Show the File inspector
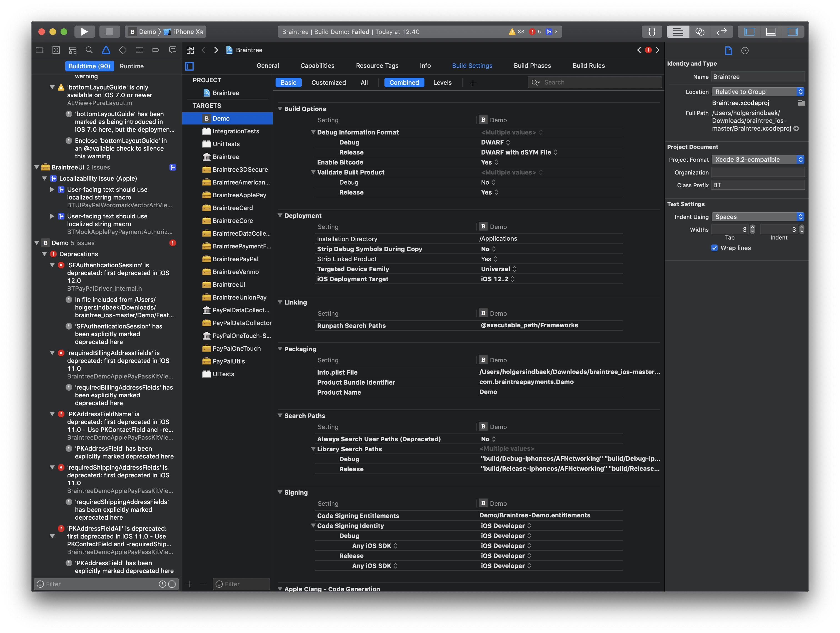The image size is (840, 633). [728, 51]
